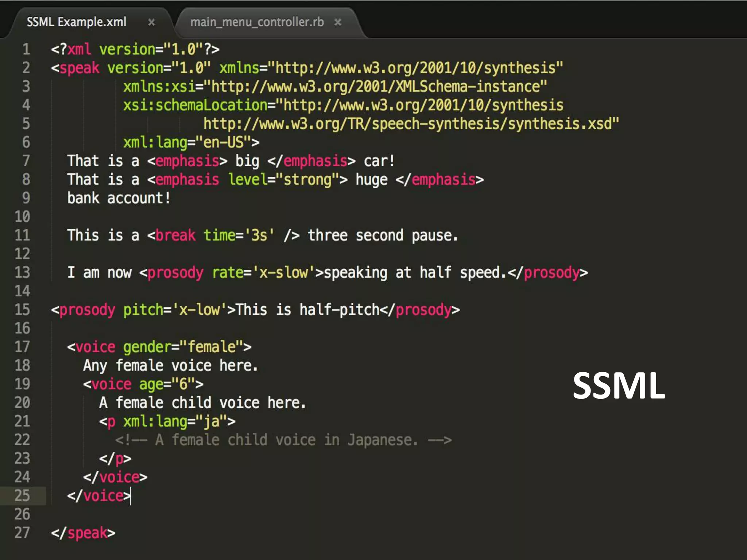Place cursor on opening speak tag
The height and width of the screenshot is (560, 747).
pyautogui.click(x=79, y=68)
